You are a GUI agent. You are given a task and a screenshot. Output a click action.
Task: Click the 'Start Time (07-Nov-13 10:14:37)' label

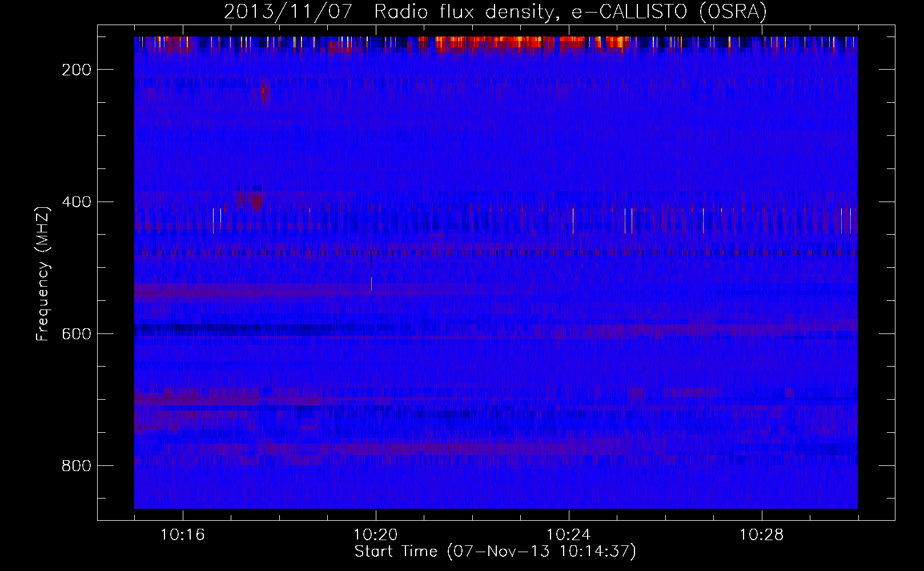pos(495,552)
